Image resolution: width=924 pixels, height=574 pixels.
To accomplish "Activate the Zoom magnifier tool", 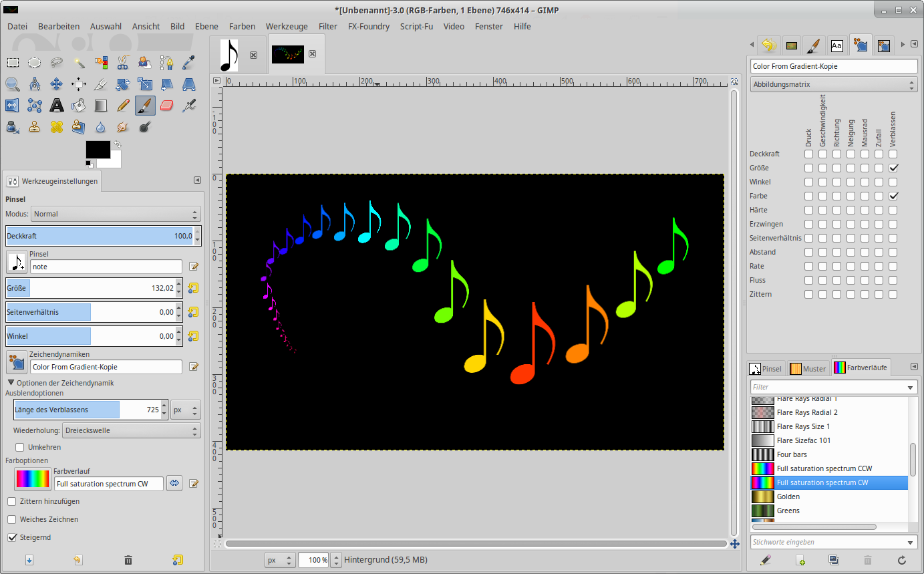I will pyautogui.click(x=13, y=84).
